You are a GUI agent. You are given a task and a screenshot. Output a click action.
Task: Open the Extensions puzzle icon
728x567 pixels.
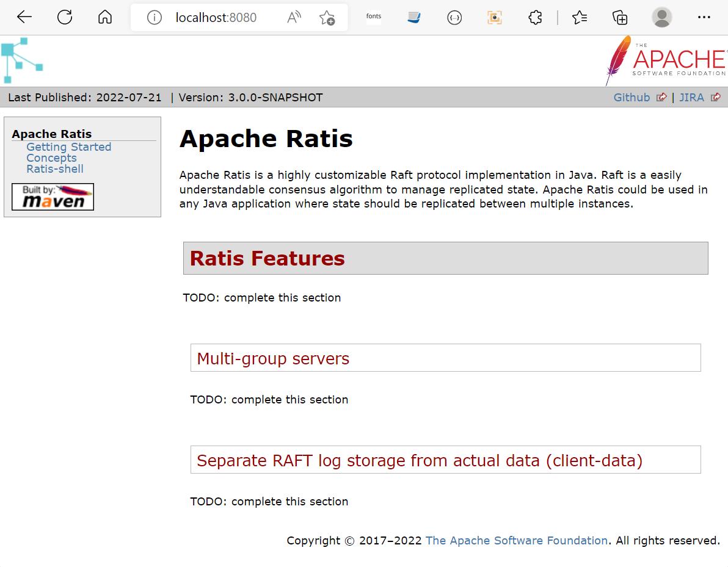(535, 18)
